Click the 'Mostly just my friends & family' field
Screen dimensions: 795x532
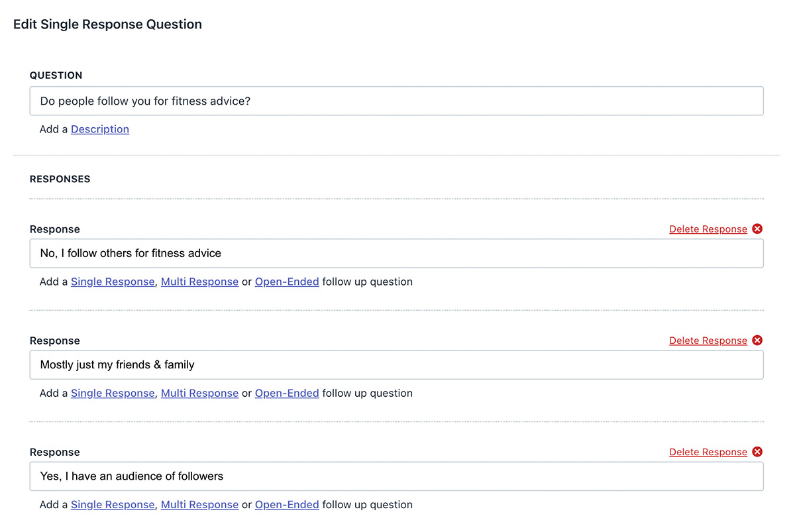click(396, 364)
